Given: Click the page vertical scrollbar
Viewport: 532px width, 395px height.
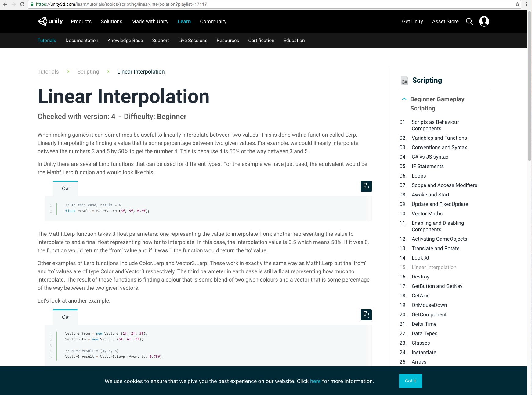Looking at the screenshot, I should point(530,85).
